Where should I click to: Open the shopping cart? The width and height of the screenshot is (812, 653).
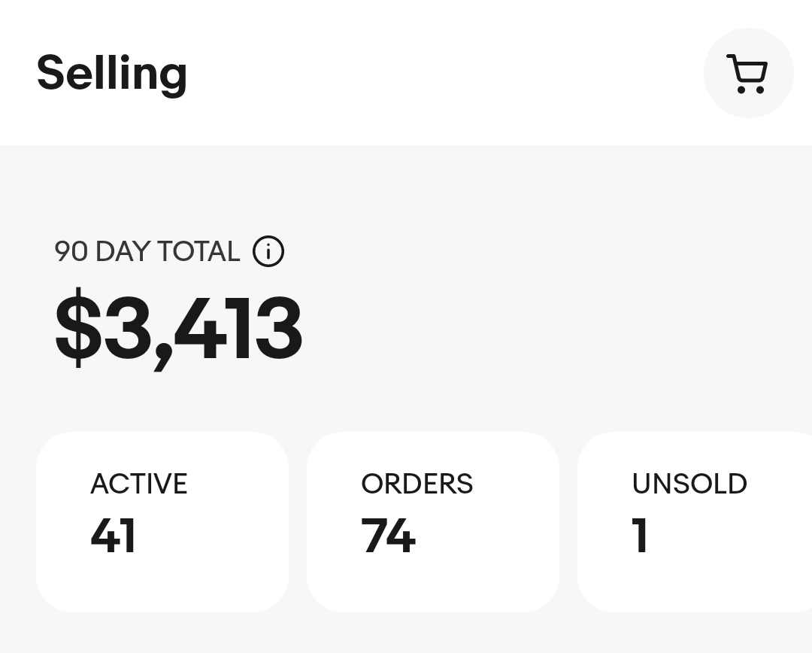pos(748,74)
